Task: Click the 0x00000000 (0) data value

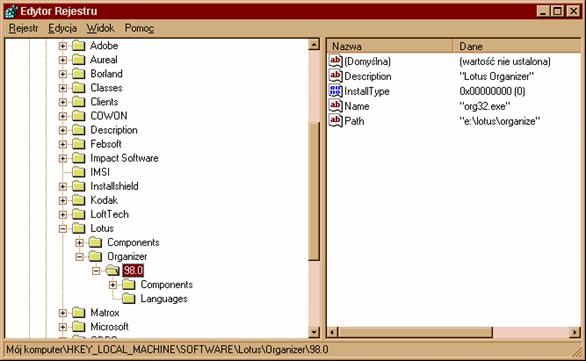Action: [x=492, y=91]
